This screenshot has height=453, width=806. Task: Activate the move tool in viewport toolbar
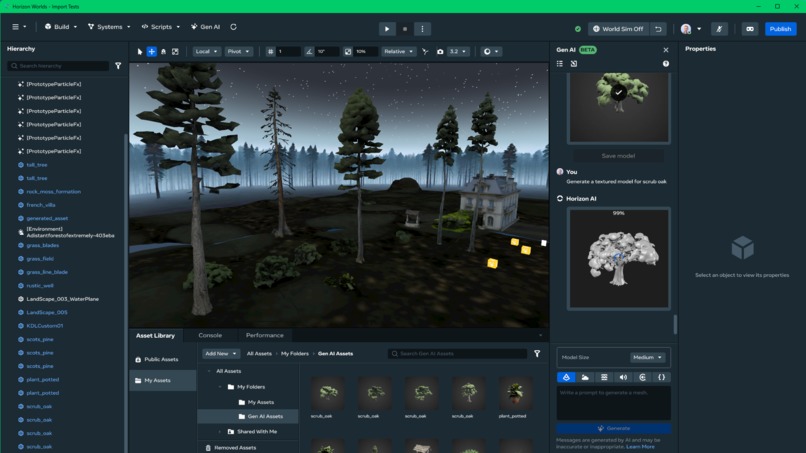[x=152, y=51]
